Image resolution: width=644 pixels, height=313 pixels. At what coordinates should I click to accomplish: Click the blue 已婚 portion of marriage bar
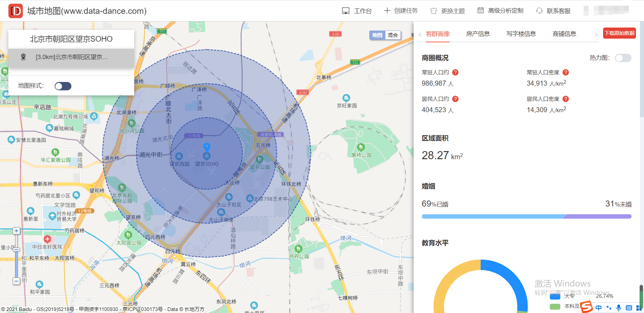(x=493, y=217)
